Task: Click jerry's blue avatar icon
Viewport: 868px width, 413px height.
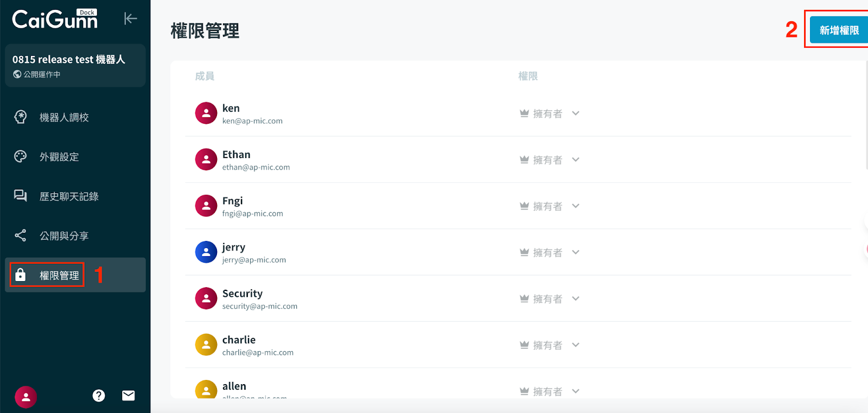Action: pyautogui.click(x=206, y=252)
